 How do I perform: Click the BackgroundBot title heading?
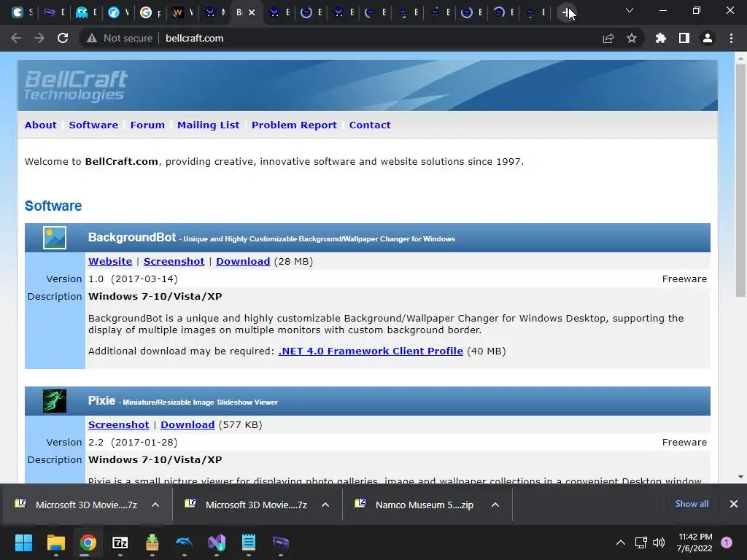[132, 237]
